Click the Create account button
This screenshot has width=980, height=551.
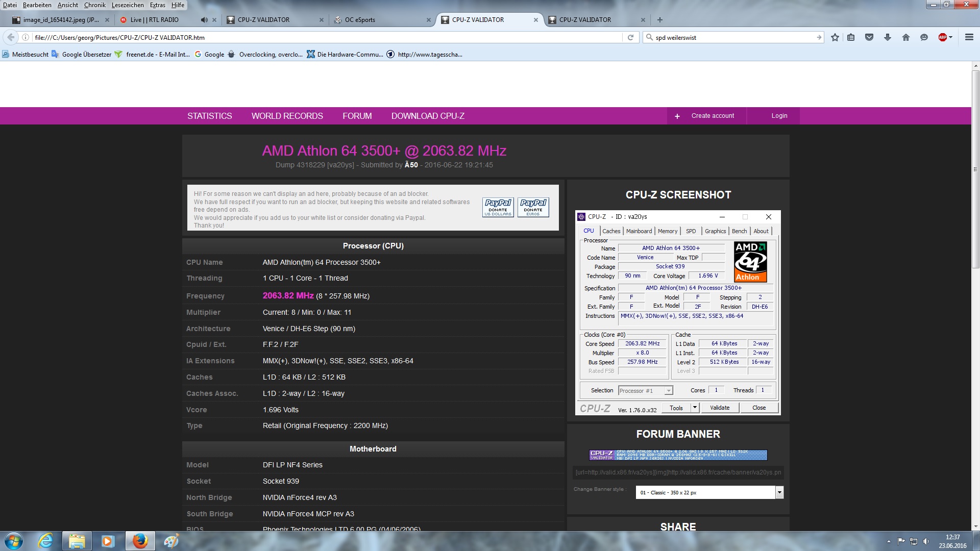tap(706, 116)
